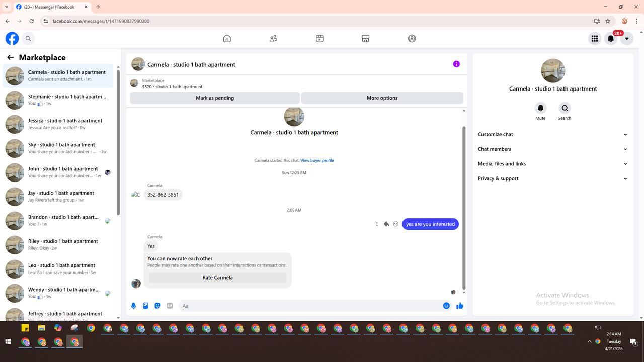
Task: Attach a photo with the image icon
Action: pos(145,306)
